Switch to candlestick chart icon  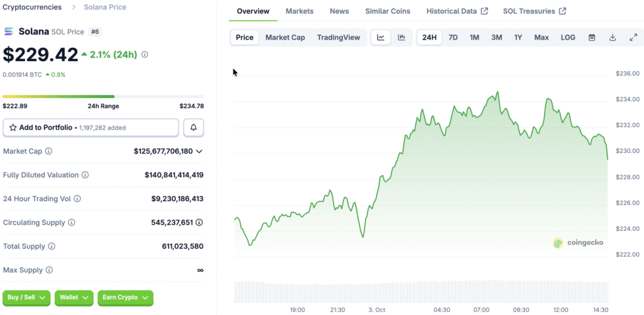pos(401,38)
